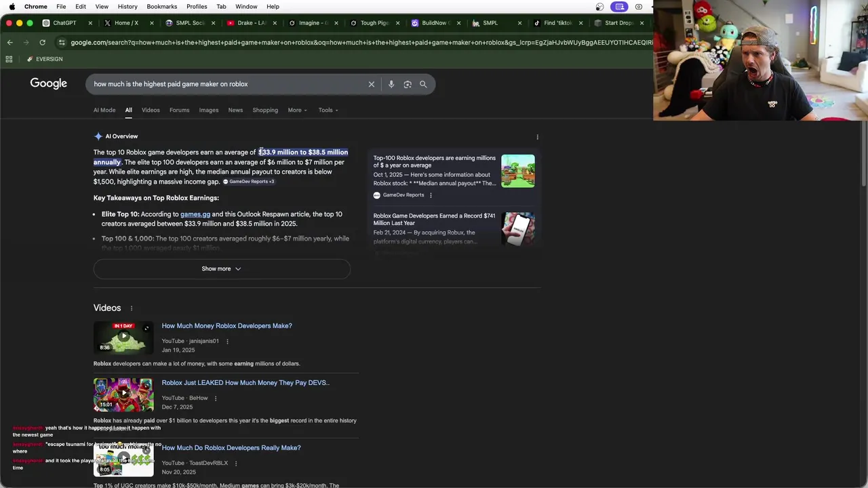Select the Images results tab

pyautogui.click(x=209, y=110)
